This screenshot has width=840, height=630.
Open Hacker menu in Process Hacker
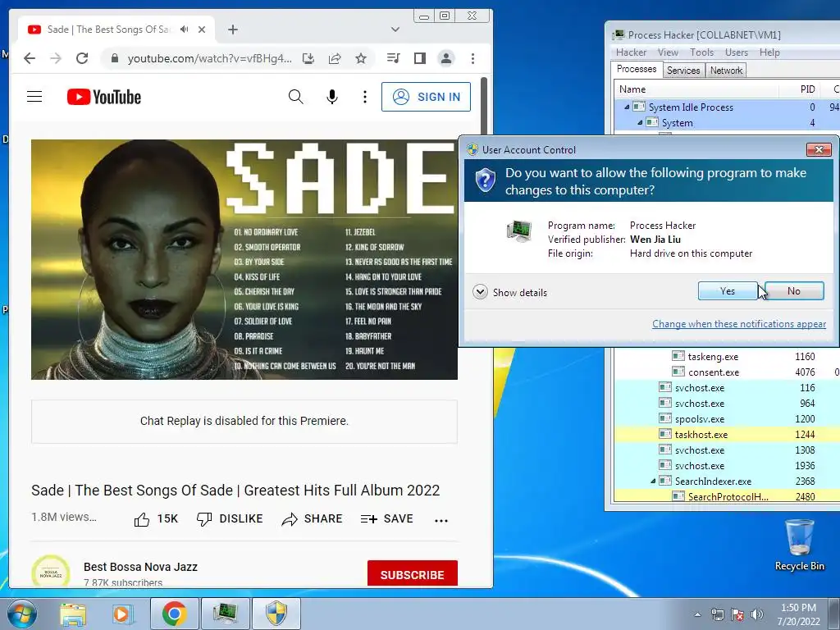631,52
